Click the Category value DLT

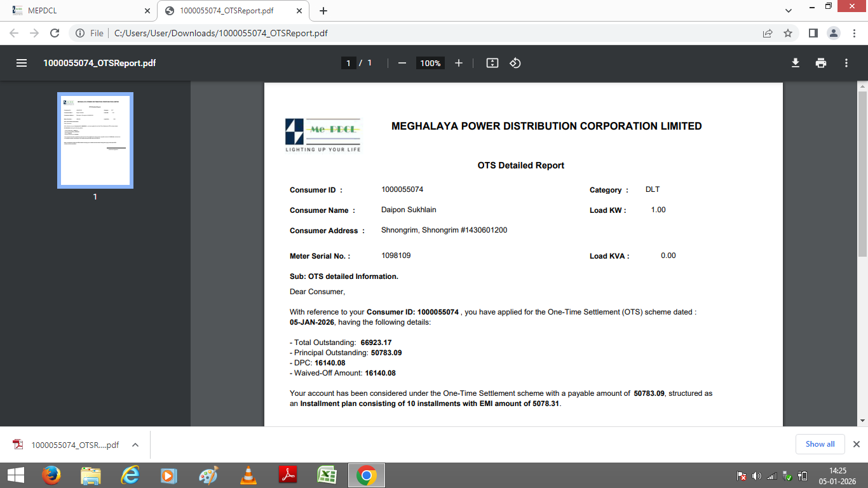tap(653, 189)
